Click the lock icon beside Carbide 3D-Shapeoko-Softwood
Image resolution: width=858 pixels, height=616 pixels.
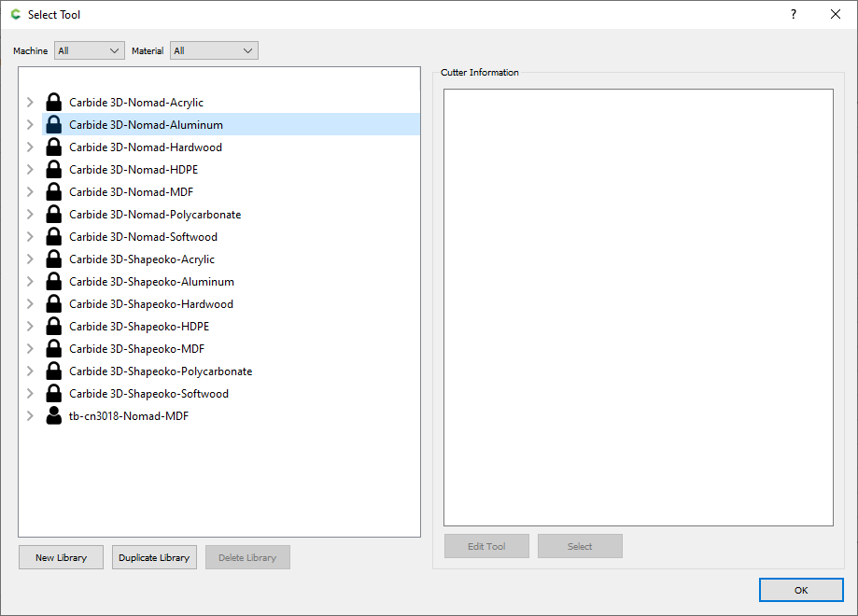[x=53, y=393]
